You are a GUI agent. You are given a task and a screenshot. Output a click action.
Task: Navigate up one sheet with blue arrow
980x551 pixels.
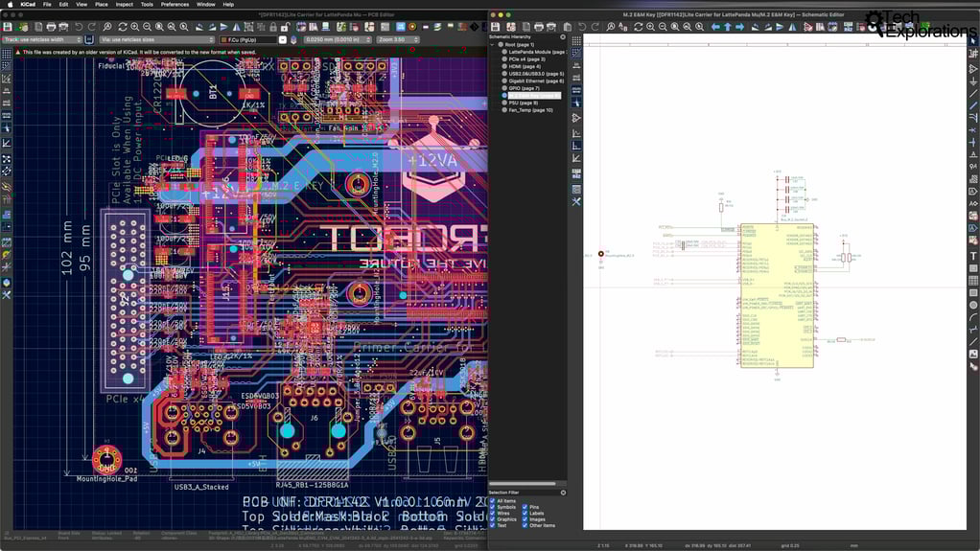pos(728,27)
